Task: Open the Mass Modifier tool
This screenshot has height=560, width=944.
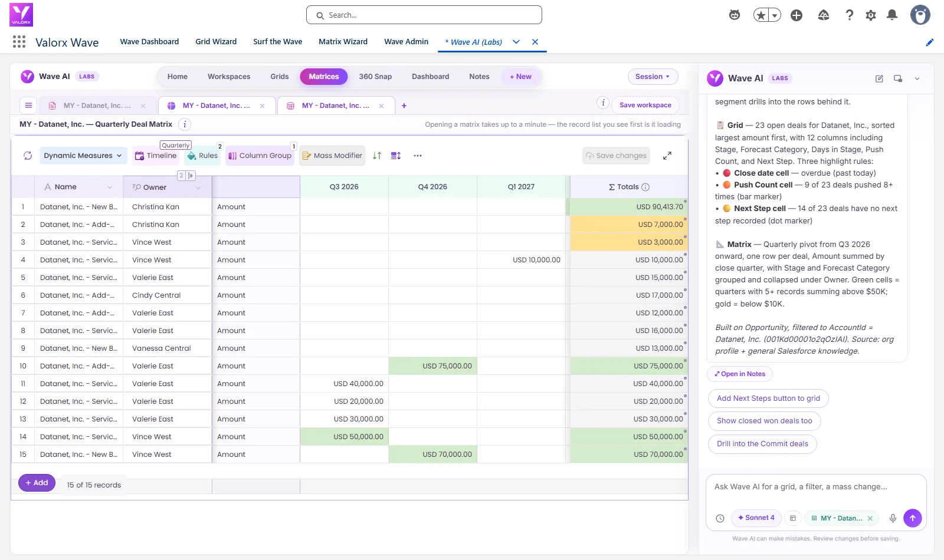Action: (332, 156)
